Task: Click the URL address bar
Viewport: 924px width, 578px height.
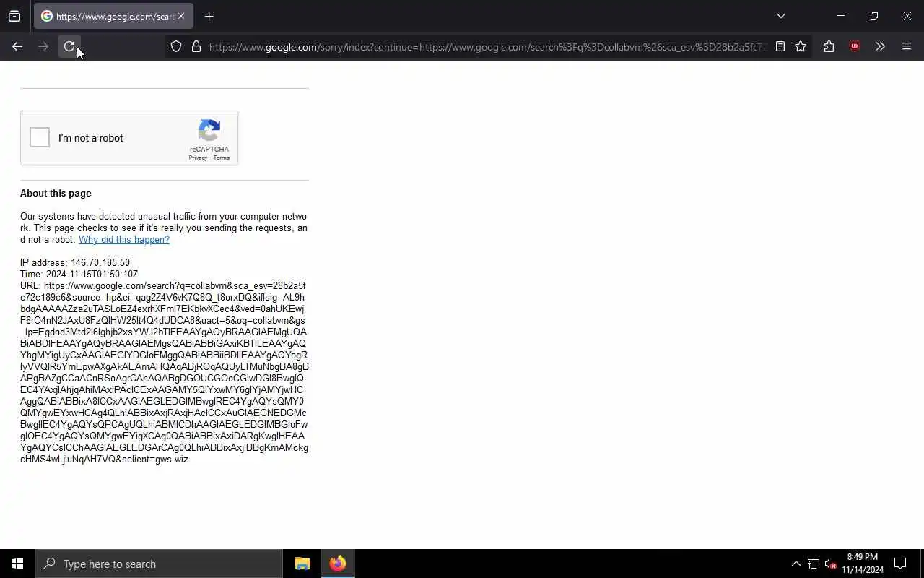Action: [487, 47]
